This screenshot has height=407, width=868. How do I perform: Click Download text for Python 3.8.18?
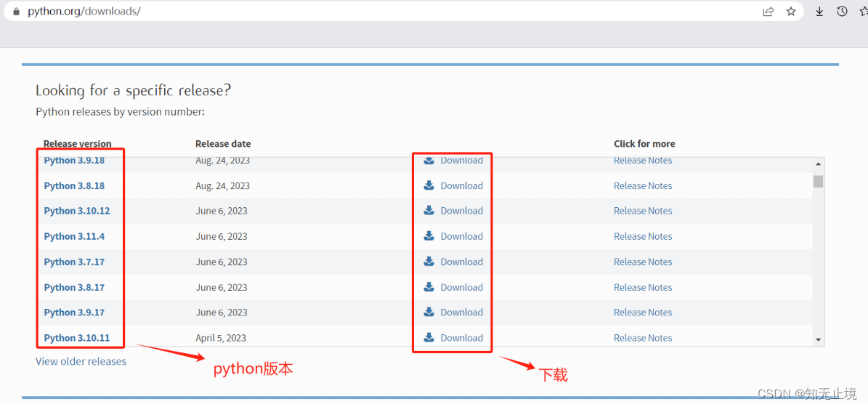[x=462, y=185]
